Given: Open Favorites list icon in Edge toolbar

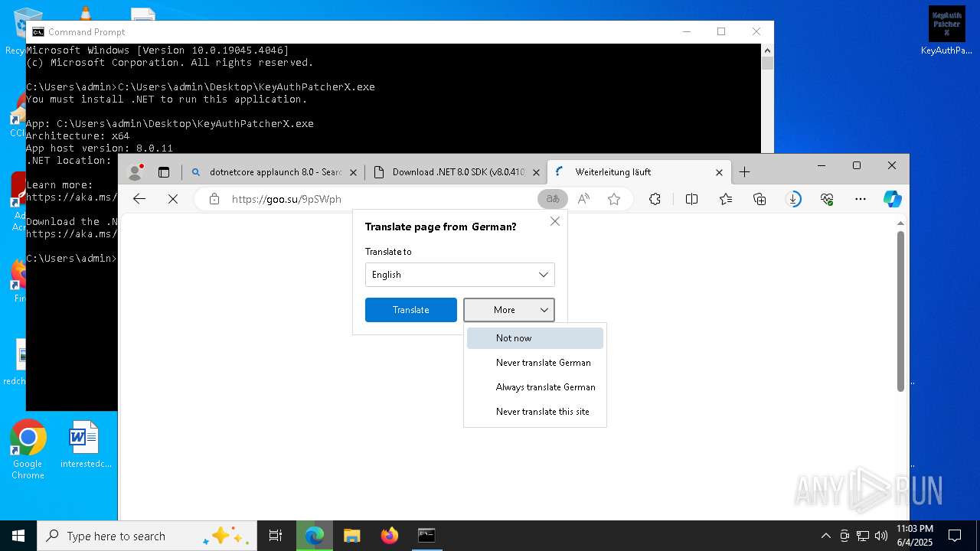Looking at the screenshot, I should (726, 199).
